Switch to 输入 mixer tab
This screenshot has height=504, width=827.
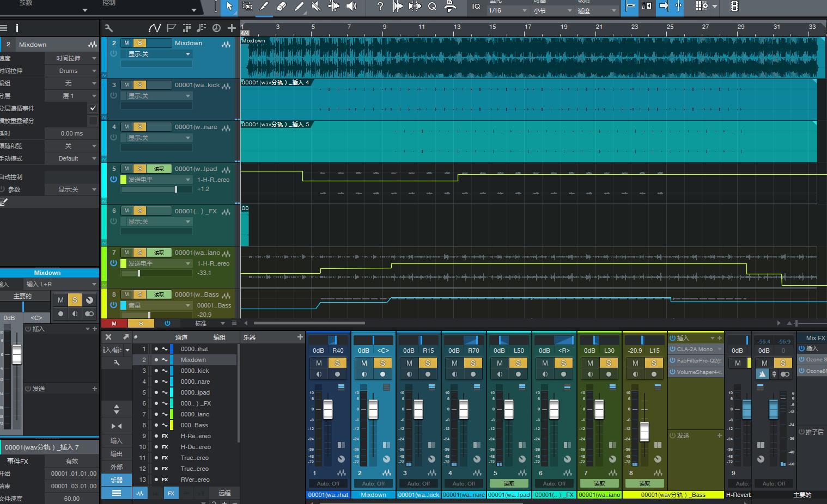(117, 441)
